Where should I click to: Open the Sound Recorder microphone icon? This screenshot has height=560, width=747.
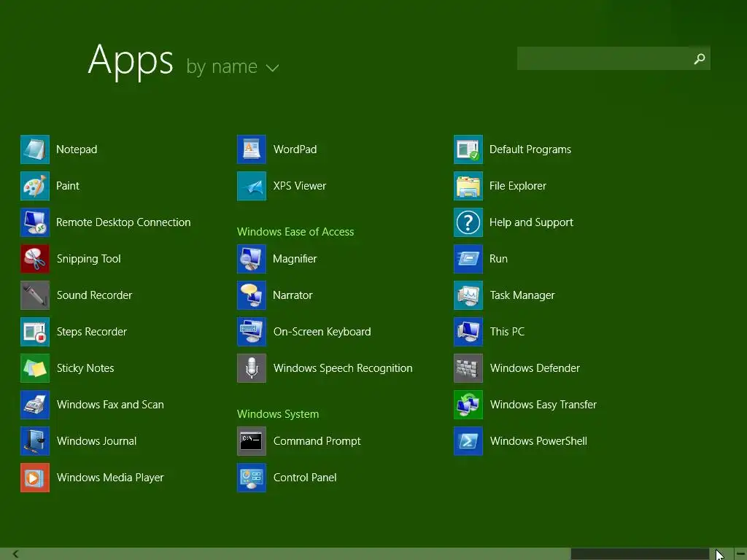35,295
